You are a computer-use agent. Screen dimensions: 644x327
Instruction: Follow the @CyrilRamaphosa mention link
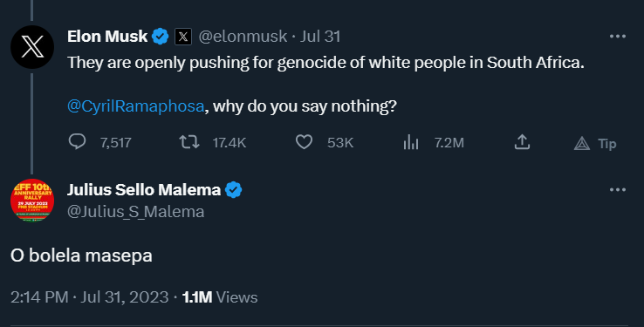[x=135, y=106]
